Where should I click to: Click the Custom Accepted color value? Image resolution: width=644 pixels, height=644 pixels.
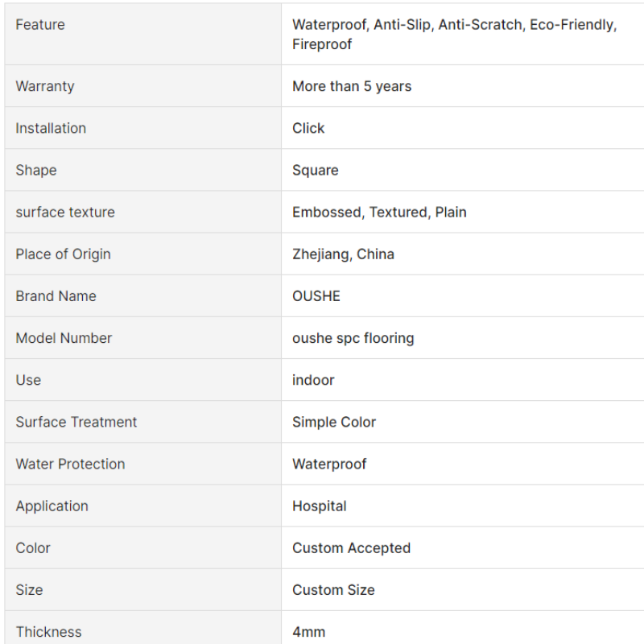click(x=351, y=548)
